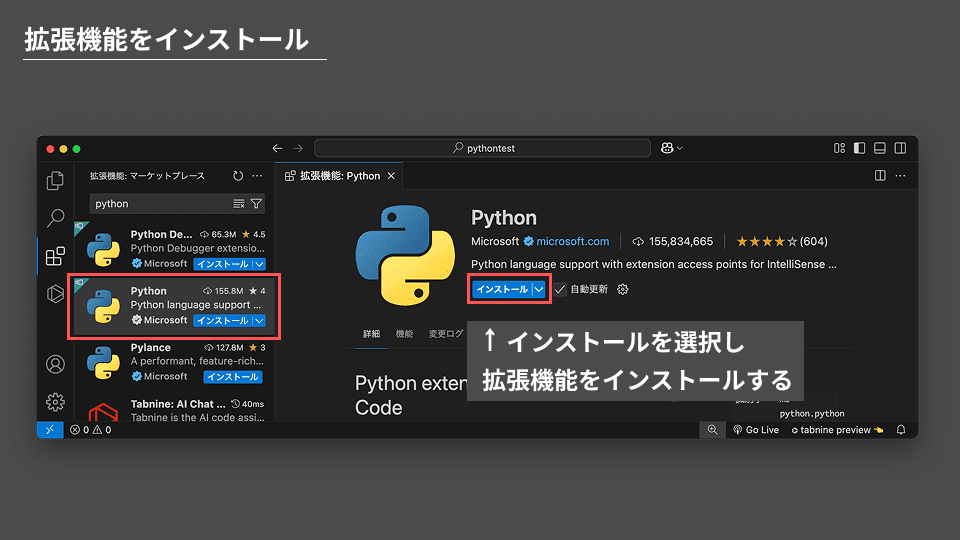The image size is (960, 540).
Task: Click the Microsoft publisher name on detail page
Action: 495,241
